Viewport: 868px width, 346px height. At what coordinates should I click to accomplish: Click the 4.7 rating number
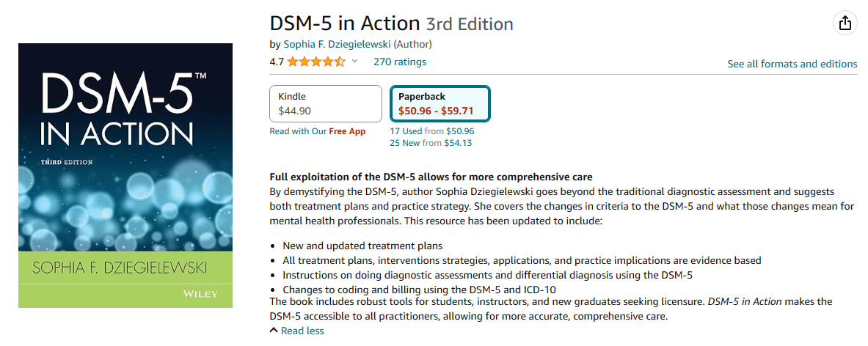tap(276, 62)
